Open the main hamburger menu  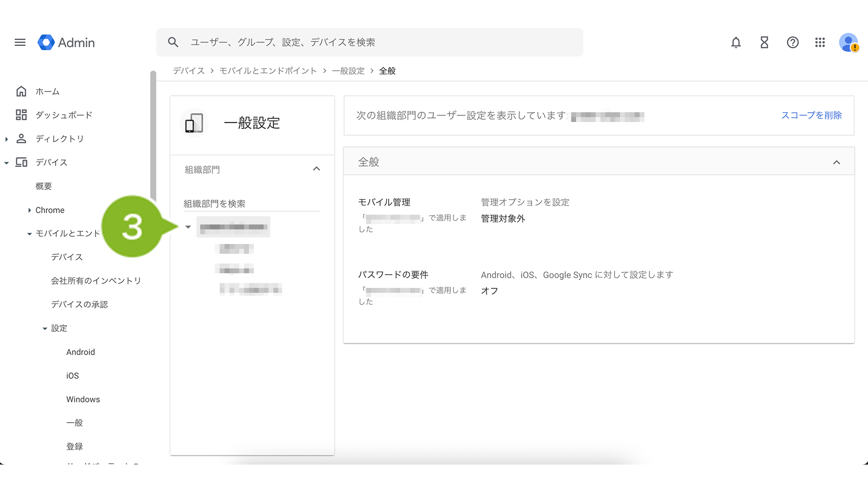[x=20, y=42]
